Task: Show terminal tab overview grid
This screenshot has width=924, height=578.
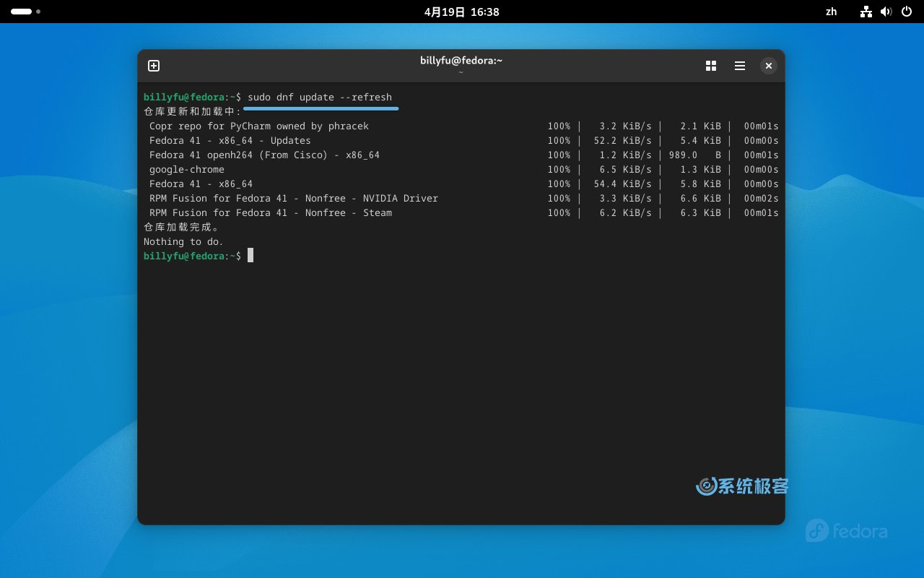Action: coord(711,66)
